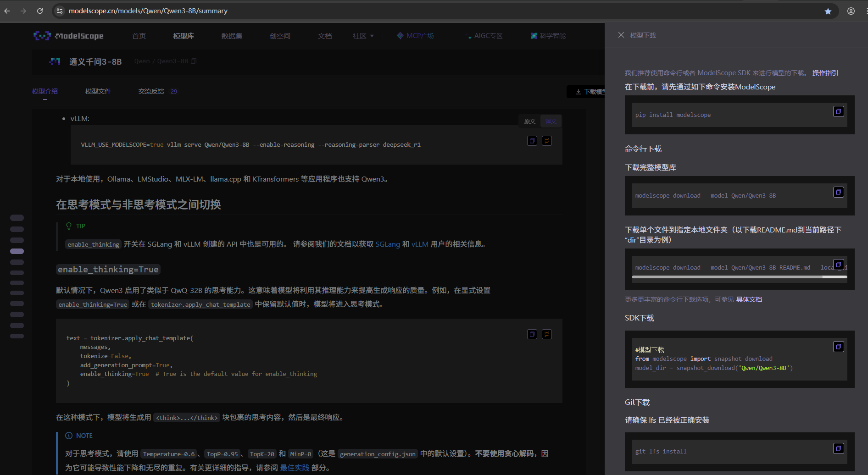Copy the modelscope download --model Qwen/Qwen3-8B command
Screen dimensions: 868x475
point(839,192)
